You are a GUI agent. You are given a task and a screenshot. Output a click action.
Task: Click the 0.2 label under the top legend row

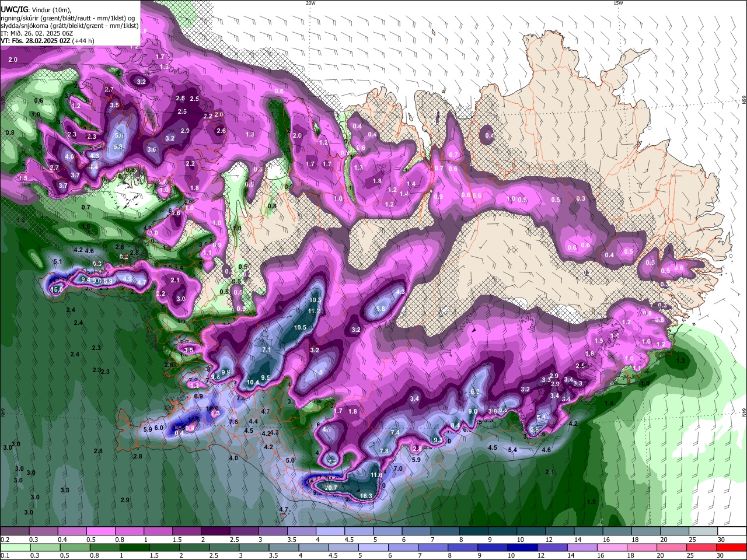click(5, 540)
